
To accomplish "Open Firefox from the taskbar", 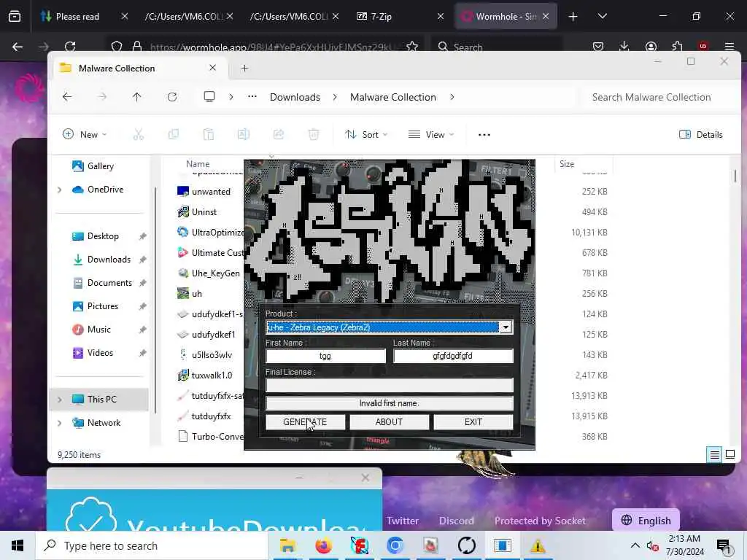I will (x=323, y=545).
